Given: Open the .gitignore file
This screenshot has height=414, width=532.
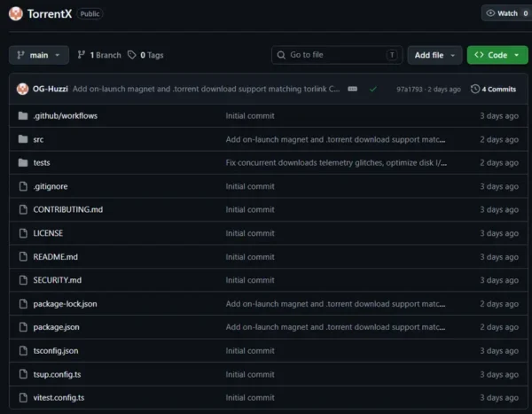Looking at the screenshot, I should [x=51, y=186].
